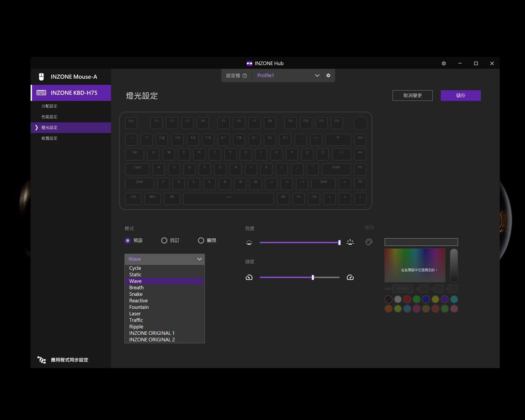
Task: Open INZONE Hub settings gear in title bar
Action: 443,64
